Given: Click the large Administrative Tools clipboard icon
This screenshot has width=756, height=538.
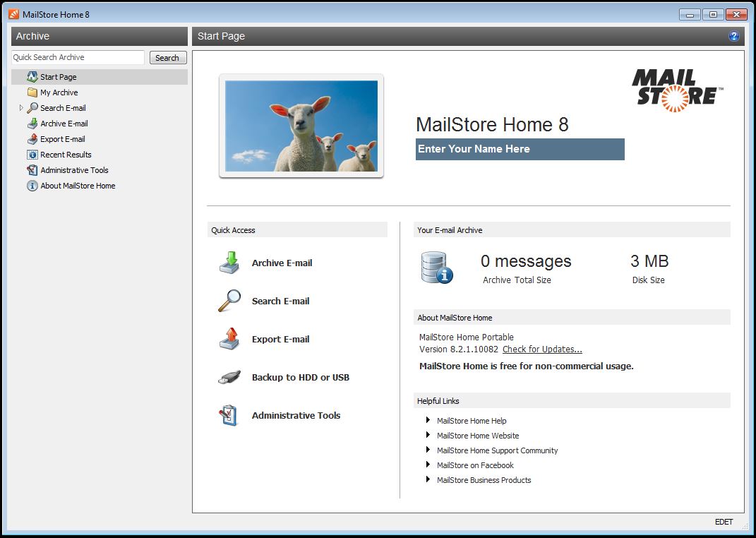Looking at the screenshot, I should pyautogui.click(x=229, y=415).
